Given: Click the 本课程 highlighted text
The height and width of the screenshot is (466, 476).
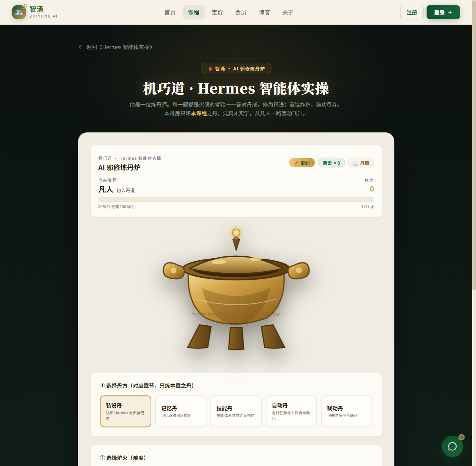Looking at the screenshot, I should click(199, 113).
